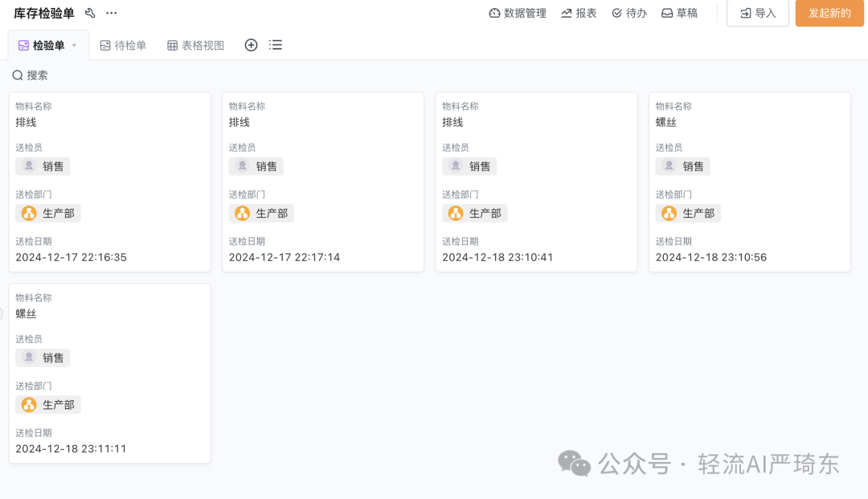Switch to the 待检单 tab
The height and width of the screenshot is (499, 868).
(123, 45)
